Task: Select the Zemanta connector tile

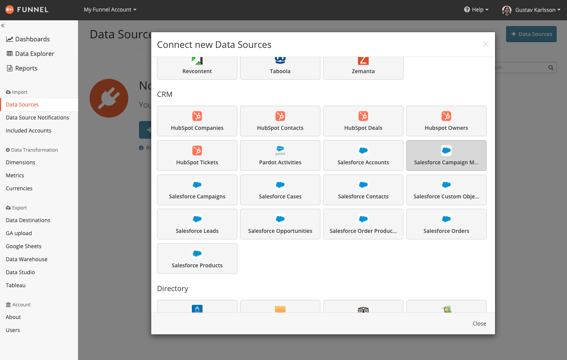Action: [363, 68]
